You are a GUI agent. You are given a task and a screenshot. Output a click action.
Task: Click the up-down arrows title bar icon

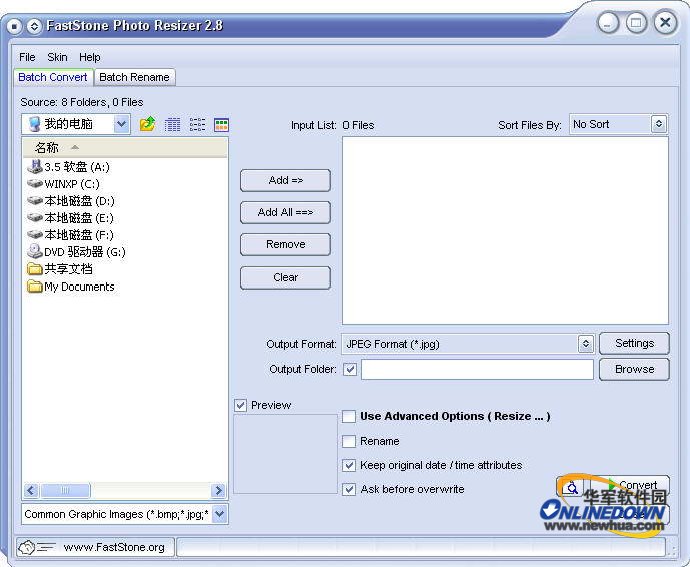point(34,26)
